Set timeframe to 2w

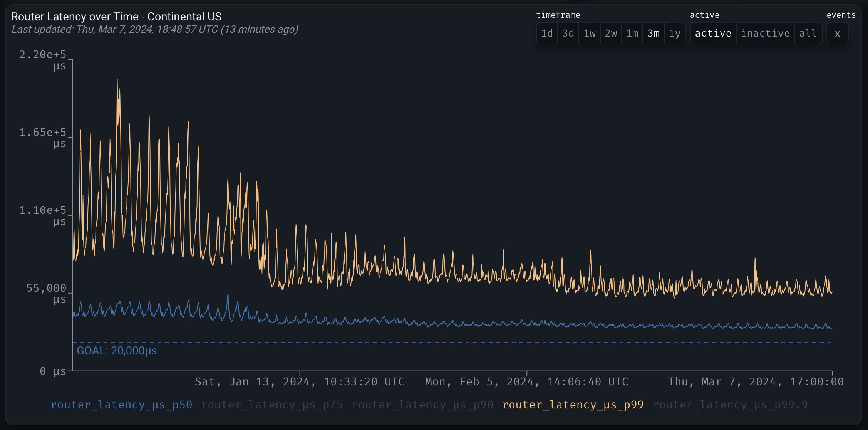click(x=611, y=34)
